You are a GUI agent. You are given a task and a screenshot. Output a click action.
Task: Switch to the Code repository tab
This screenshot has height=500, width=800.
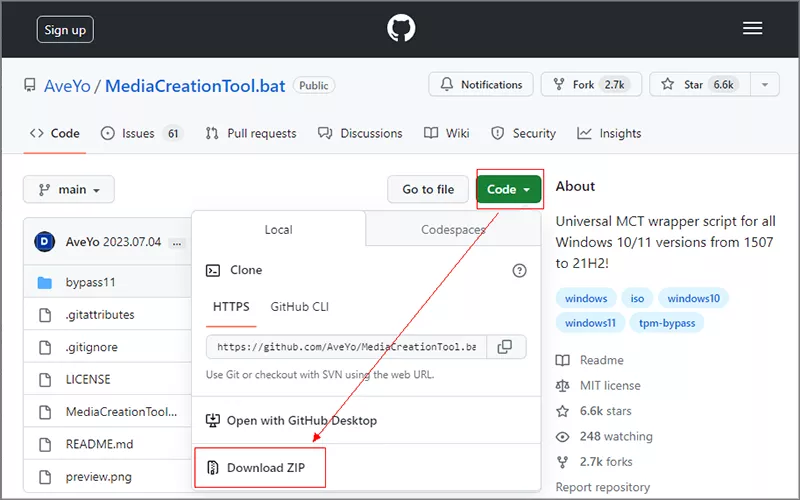tap(55, 134)
